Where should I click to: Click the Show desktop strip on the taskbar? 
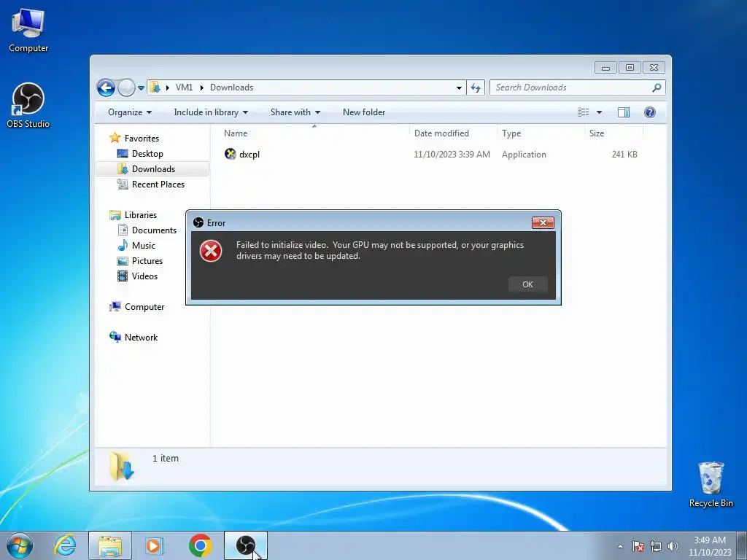tap(742, 546)
